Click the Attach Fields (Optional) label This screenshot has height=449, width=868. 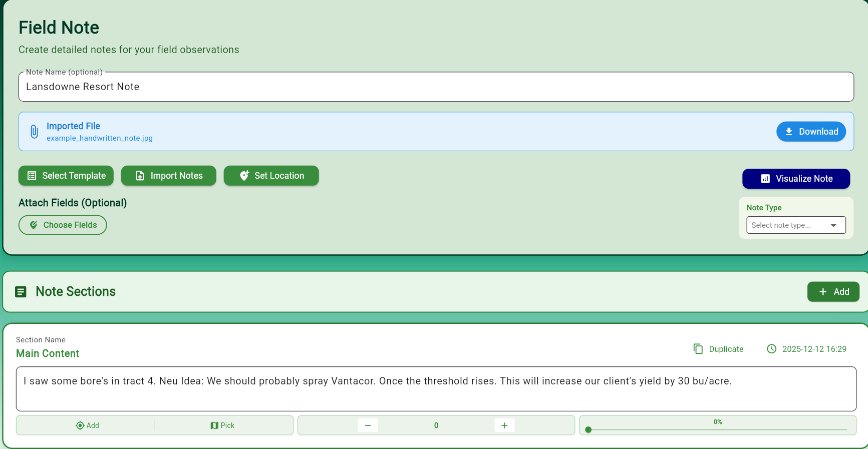pos(73,203)
